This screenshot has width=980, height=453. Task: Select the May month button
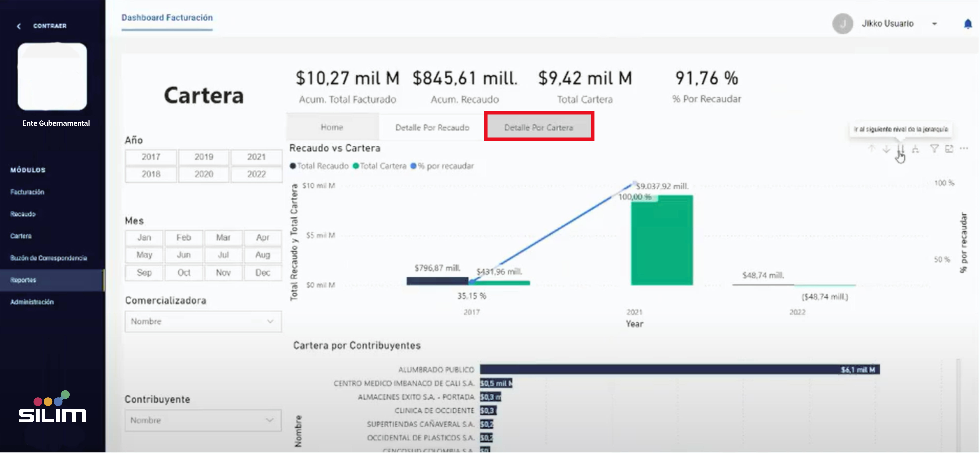(x=144, y=255)
